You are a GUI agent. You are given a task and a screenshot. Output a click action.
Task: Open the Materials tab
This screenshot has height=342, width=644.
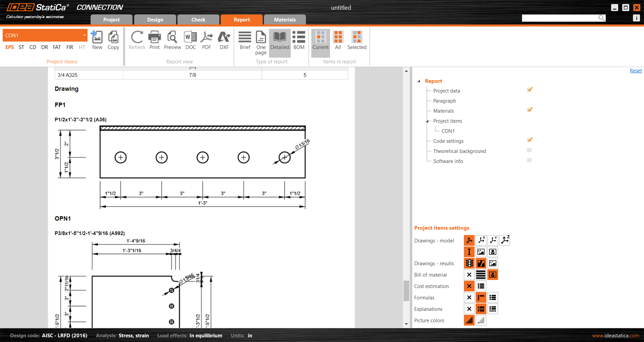284,20
